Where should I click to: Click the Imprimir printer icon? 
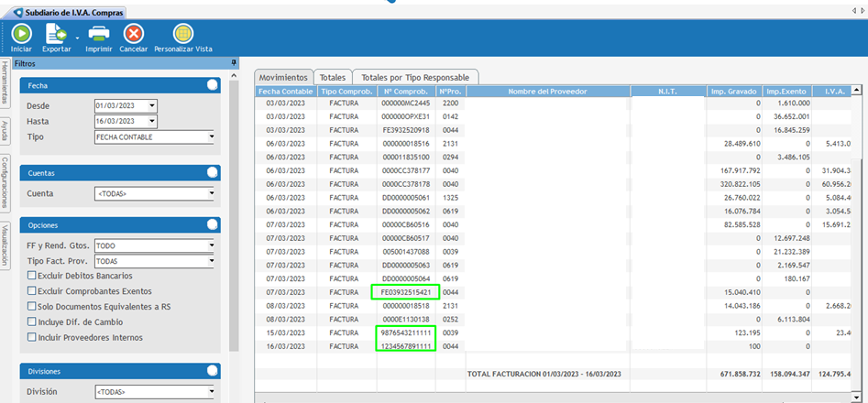coord(99,34)
